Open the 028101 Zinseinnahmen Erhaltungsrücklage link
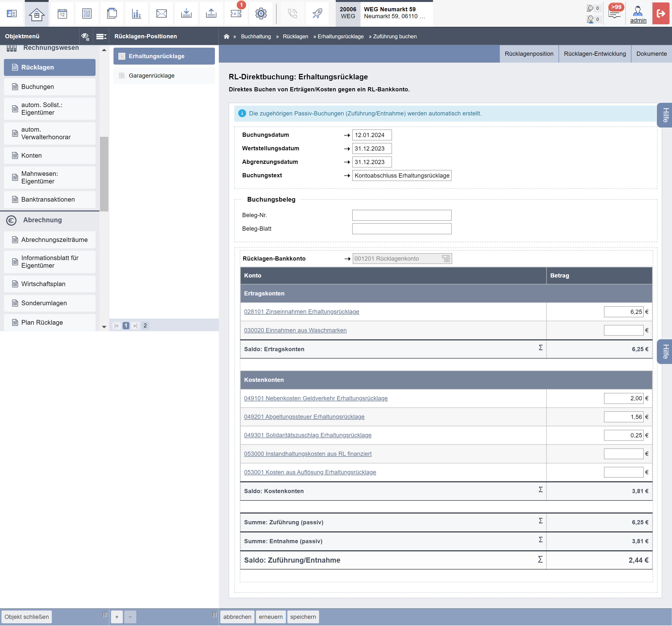Image resolution: width=672 pixels, height=626 pixels. [302, 312]
